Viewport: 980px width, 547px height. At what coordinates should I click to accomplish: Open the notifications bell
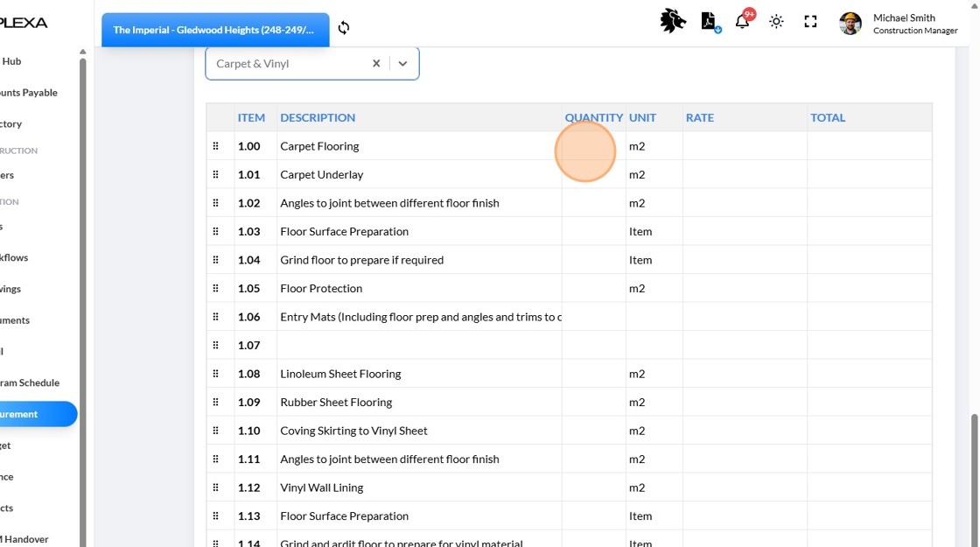(x=742, y=22)
